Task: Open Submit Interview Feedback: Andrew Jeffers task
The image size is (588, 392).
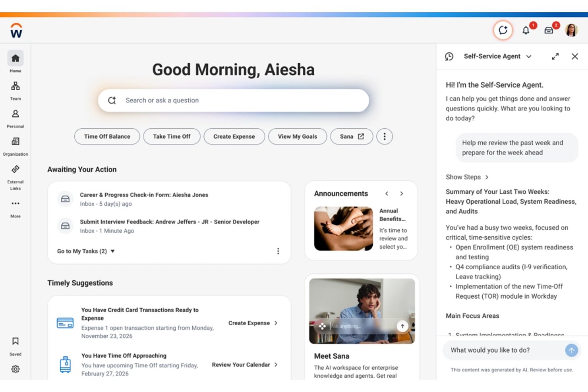Action: click(170, 222)
